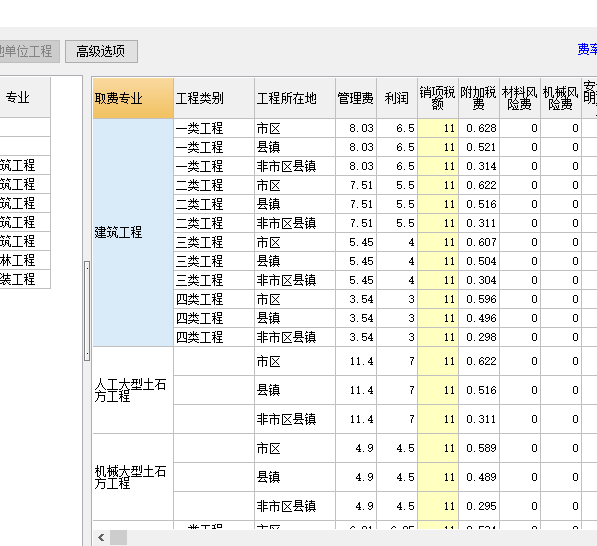597x546 pixels.
Task: Click 利润 7 in 人工大型土石方 非市区县镇 row
Action: click(x=397, y=419)
